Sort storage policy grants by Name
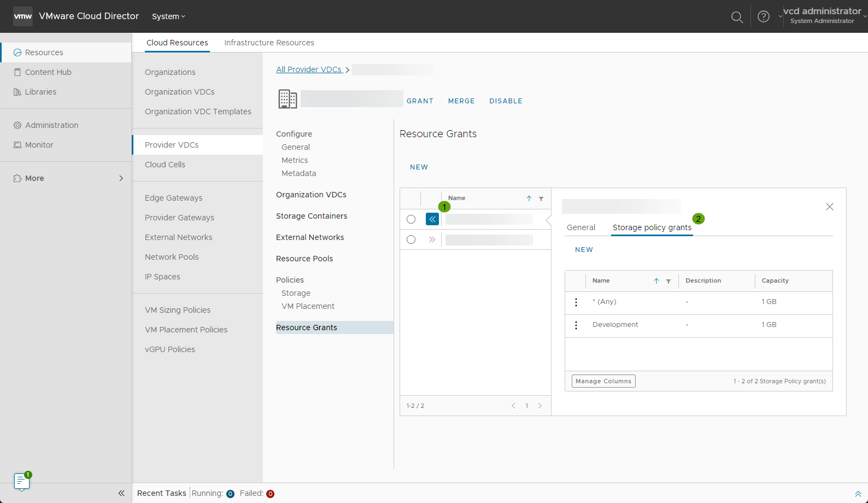This screenshot has width=868, height=503. point(656,281)
